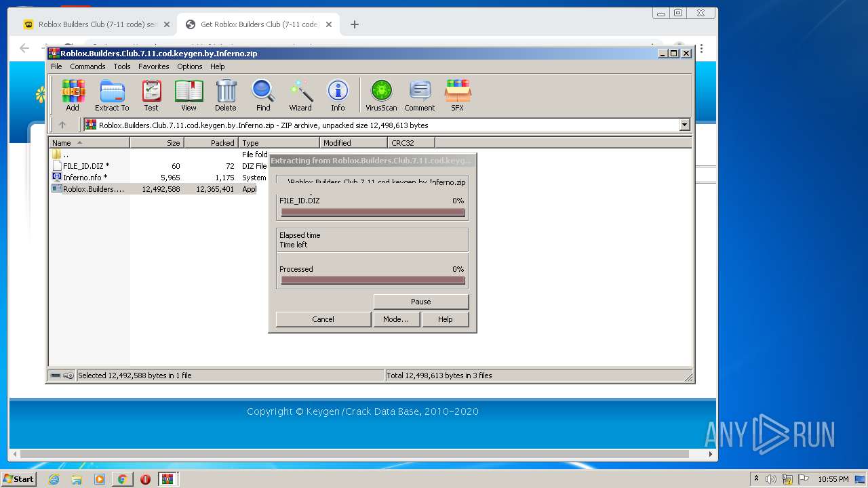Sort by the Modified column header
This screenshot has height=488, width=868.
tap(353, 142)
